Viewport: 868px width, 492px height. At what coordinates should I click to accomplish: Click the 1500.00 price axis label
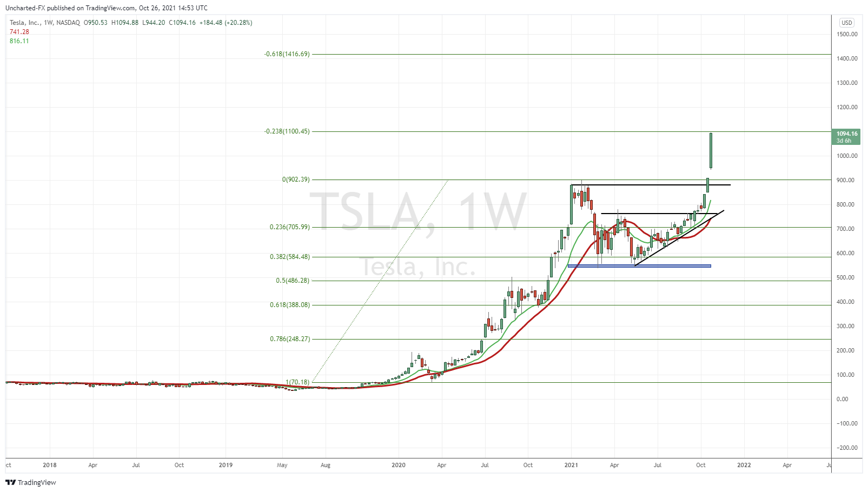pos(847,34)
